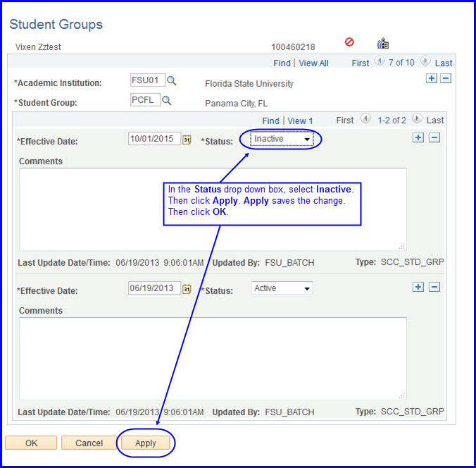Go to previous record of 7 of 10
Viewport: 476px width, 468px height.
(380, 62)
